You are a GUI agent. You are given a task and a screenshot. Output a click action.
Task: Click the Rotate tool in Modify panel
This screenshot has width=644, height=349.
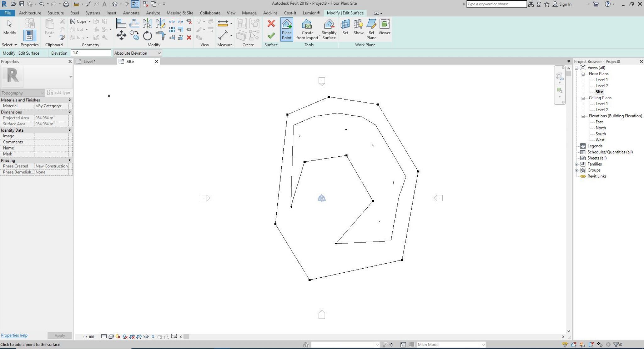[147, 35]
